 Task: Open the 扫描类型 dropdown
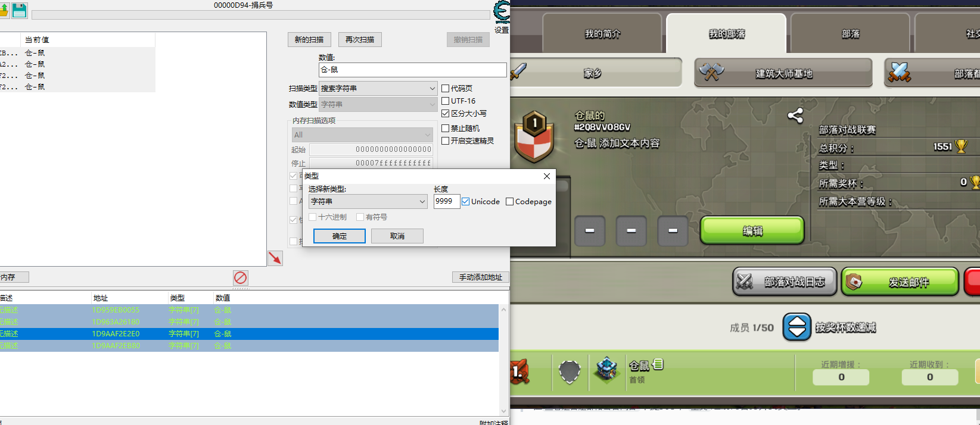[x=378, y=88]
